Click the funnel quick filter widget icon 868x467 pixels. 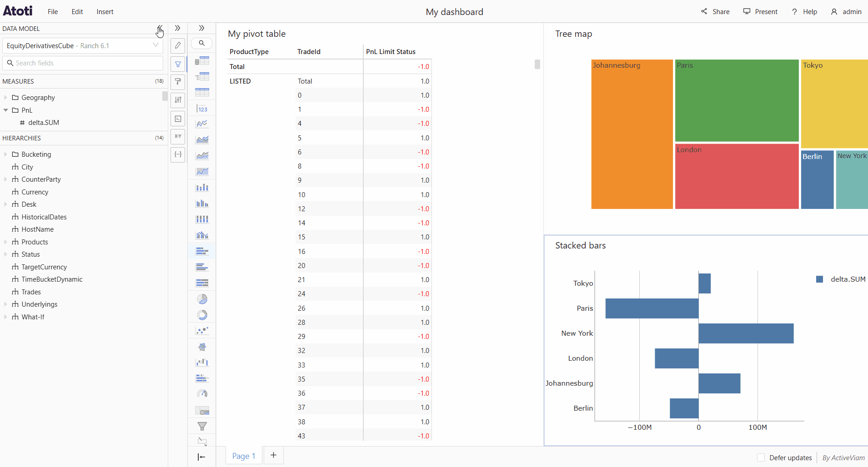(202, 426)
